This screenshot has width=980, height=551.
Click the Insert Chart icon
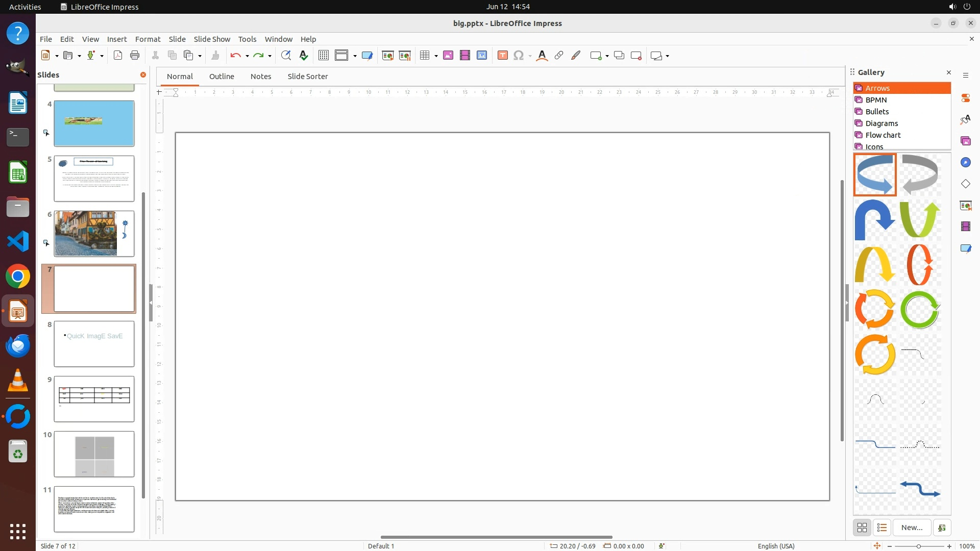click(x=482, y=56)
